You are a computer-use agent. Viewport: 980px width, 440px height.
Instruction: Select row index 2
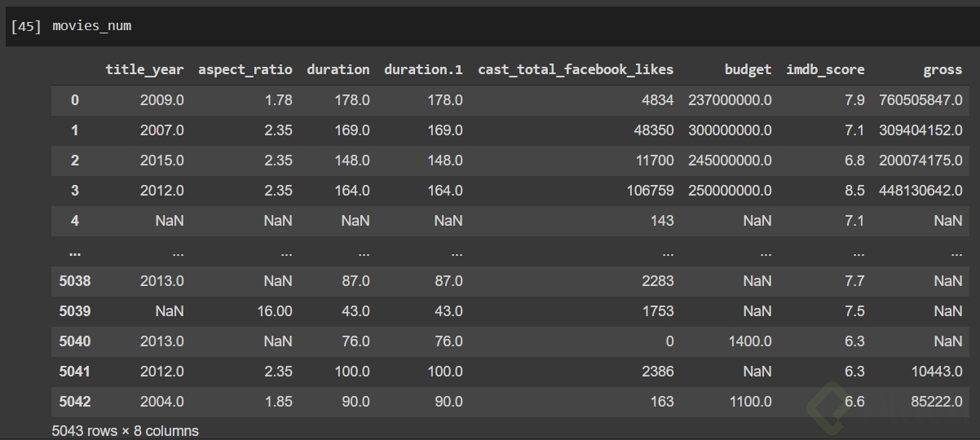(75, 160)
